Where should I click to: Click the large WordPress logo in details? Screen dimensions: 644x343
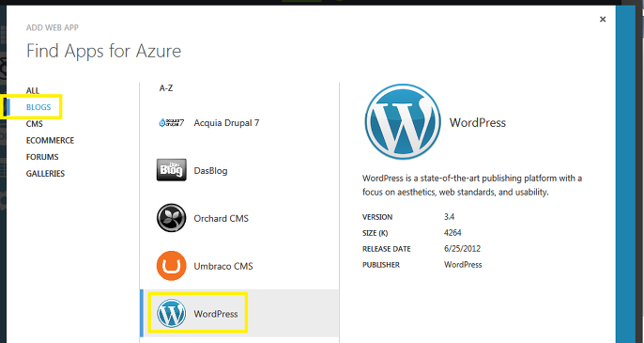(x=403, y=122)
